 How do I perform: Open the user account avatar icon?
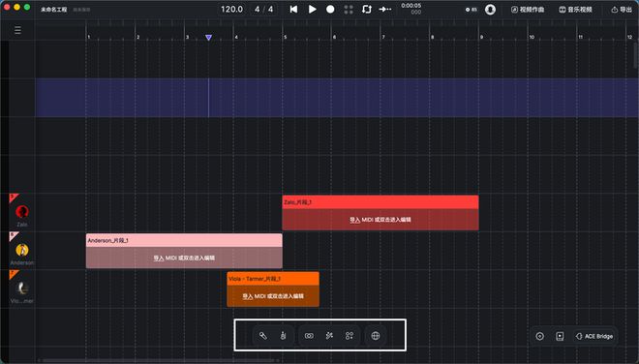[490, 10]
